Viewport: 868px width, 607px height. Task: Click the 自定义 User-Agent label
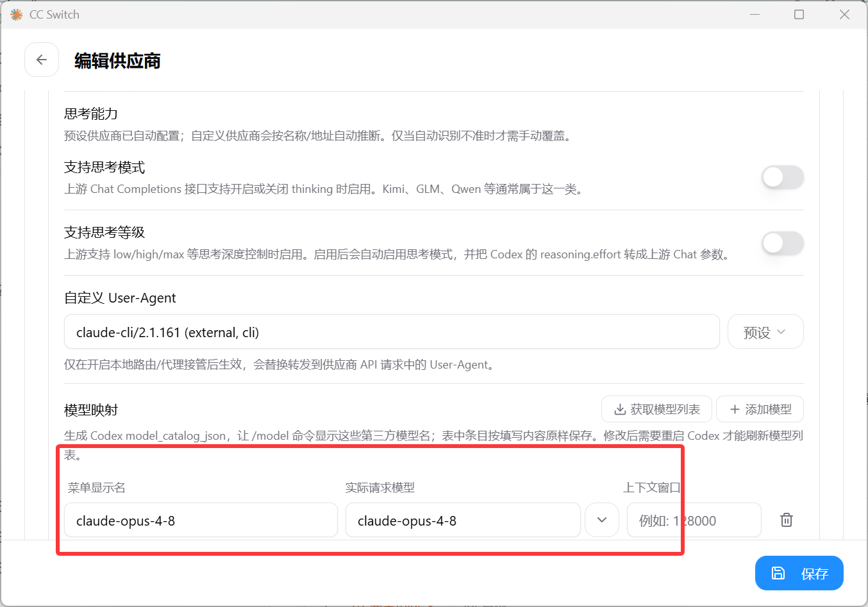[x=120, y=297]
